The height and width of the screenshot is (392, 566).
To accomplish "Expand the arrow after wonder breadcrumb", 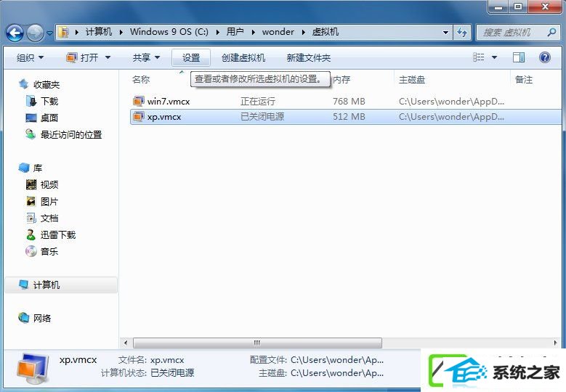I will (x=303, y=32).
